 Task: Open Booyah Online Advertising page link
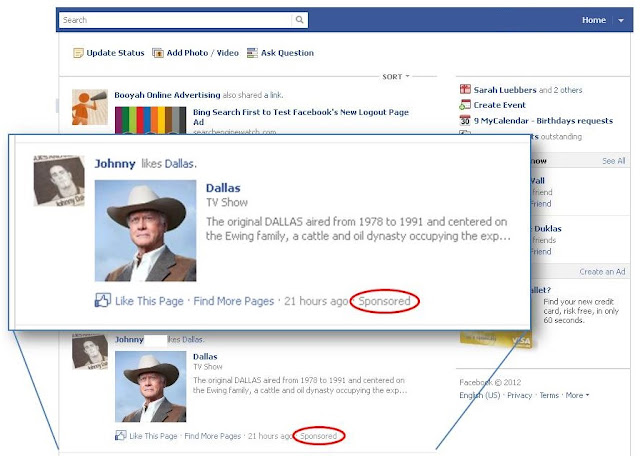point(167,95)
